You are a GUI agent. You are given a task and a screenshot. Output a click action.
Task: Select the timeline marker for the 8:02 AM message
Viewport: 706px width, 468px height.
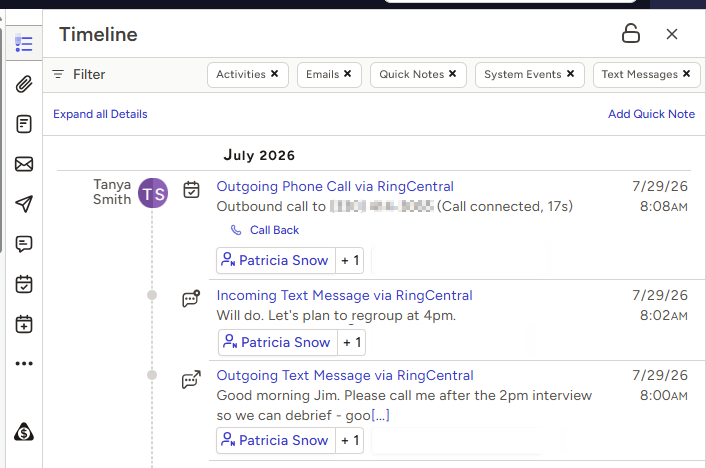pos(152,295)
